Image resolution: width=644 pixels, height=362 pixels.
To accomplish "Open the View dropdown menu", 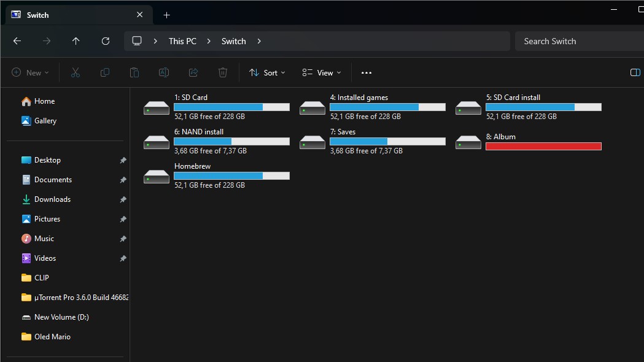I will 322,72.
